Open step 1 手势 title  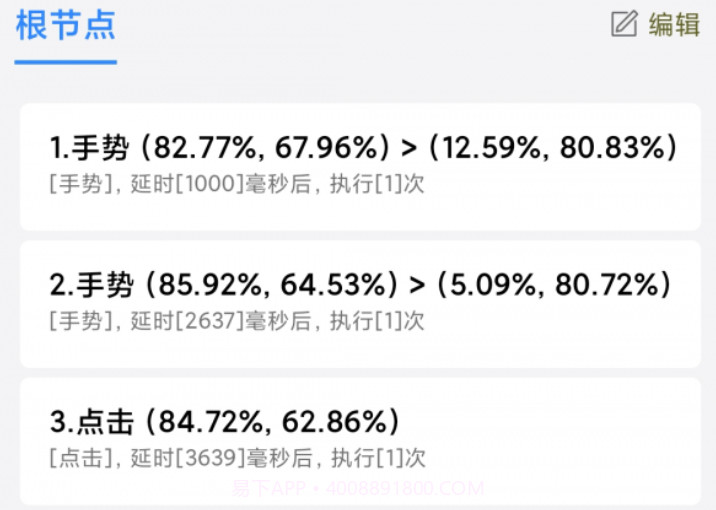click(x=90, y=149)
